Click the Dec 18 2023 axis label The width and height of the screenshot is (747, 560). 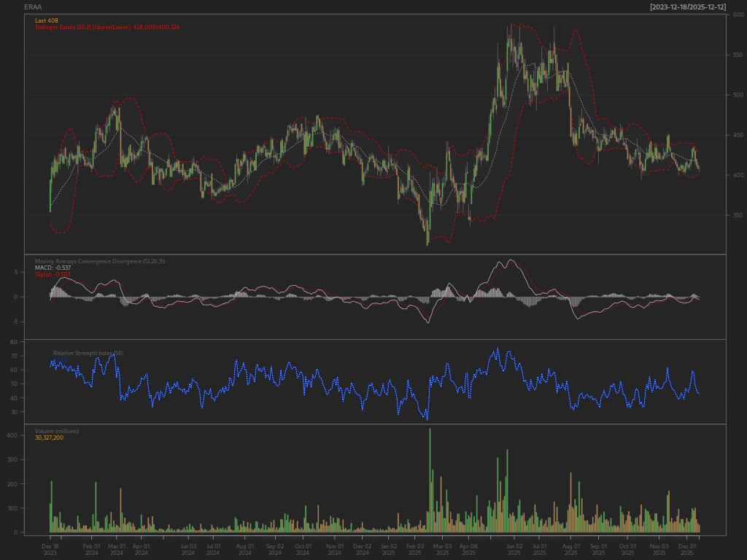point(50,550)
